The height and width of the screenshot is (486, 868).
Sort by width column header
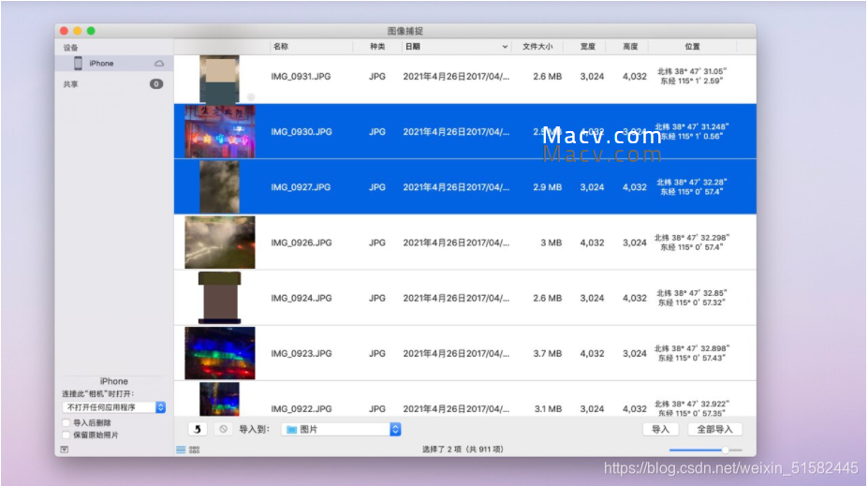pos(588,47)
